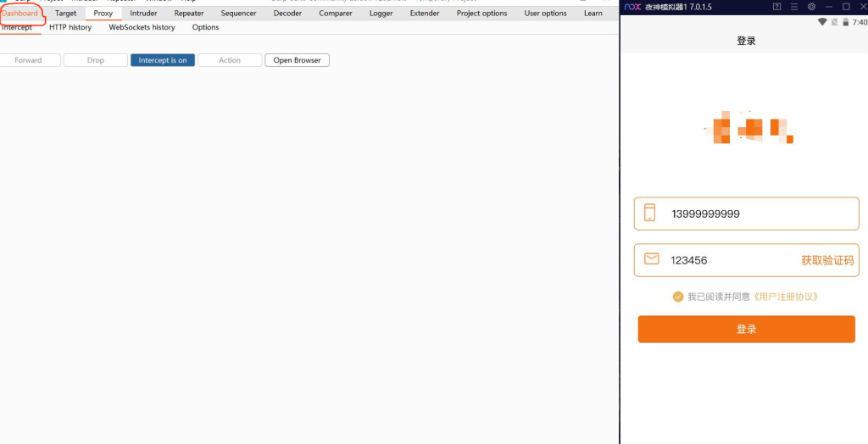Image resolution: width=868 pixels, height=444 pixels.
Task: Open the HTTP history sub-tab
Action: (70, 27)
